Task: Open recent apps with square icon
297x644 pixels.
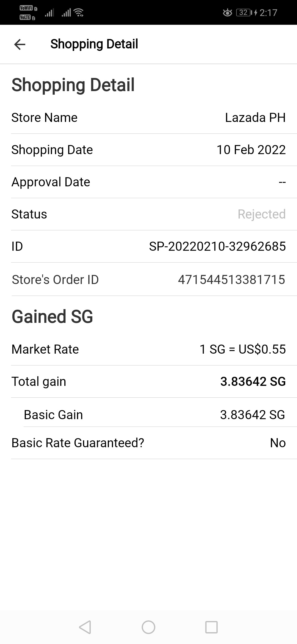Action: (x=211, y=627)
